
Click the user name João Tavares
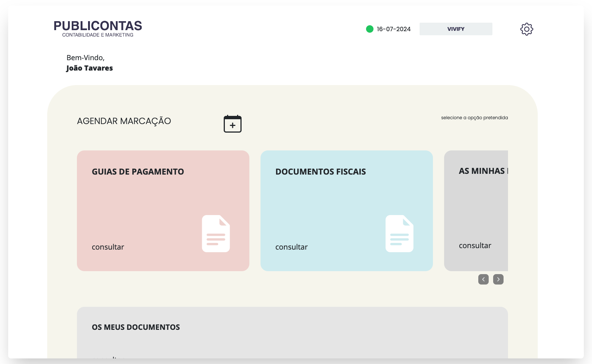coord(90,68)
